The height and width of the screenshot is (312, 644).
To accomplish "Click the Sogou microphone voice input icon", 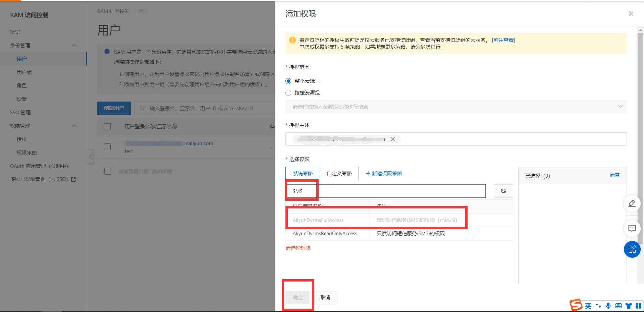I will pyautogui.click(x=608, y=306).
